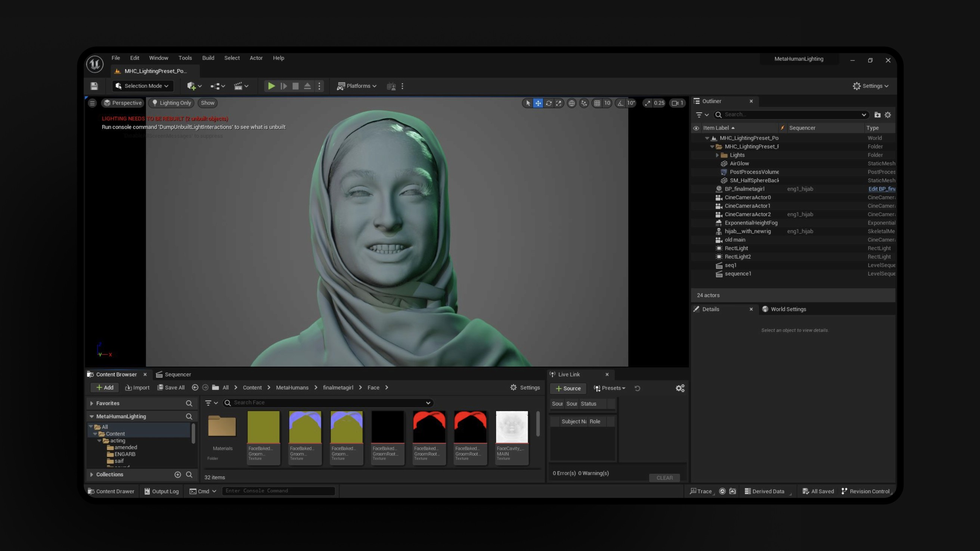
Task: Expand the Lights folder in Outliner
Action: pos(717,155)
